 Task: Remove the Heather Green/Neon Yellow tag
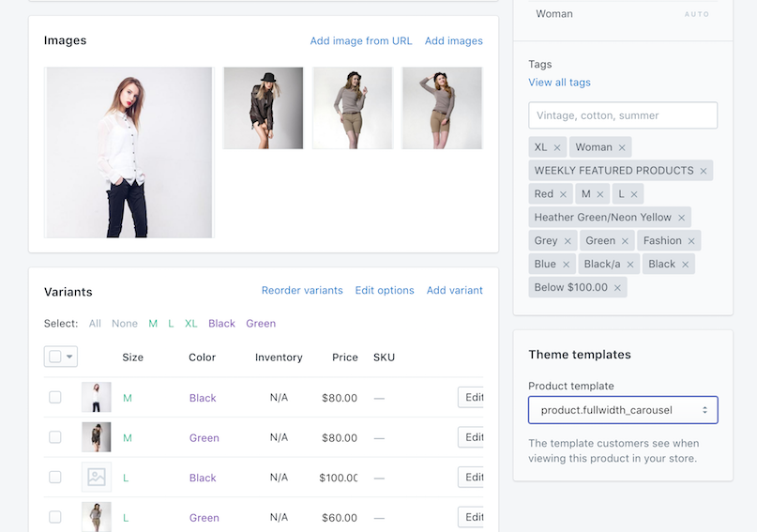[682, 218]
